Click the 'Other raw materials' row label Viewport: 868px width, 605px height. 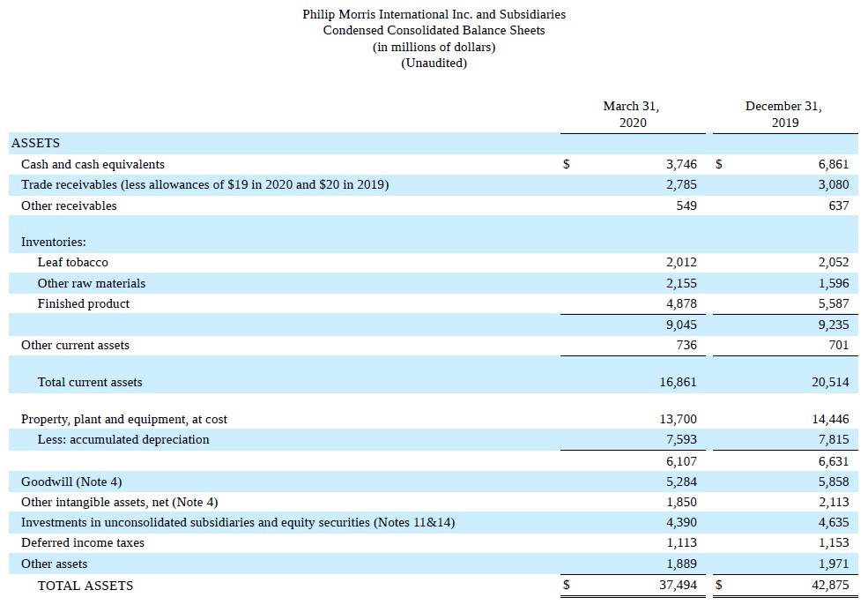coord(92,284)
